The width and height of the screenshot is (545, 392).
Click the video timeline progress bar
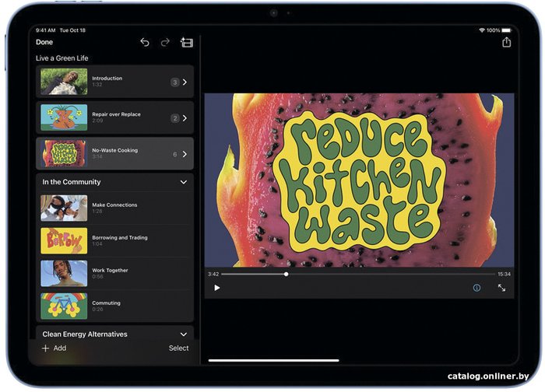[358, 275]
